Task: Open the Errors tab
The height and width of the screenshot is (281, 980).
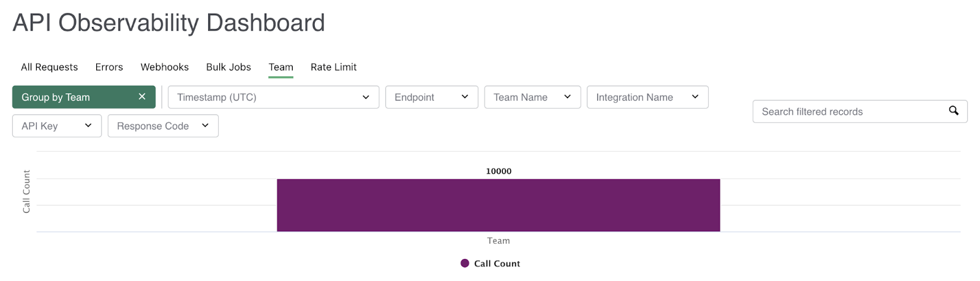Action: point(109,67)
